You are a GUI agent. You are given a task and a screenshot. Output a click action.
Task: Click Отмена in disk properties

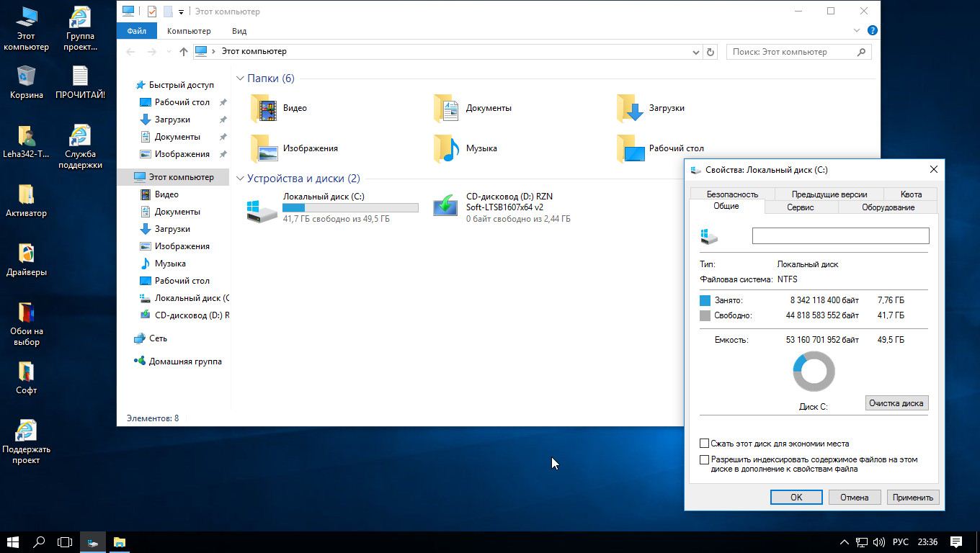click(x=854, y=498)
